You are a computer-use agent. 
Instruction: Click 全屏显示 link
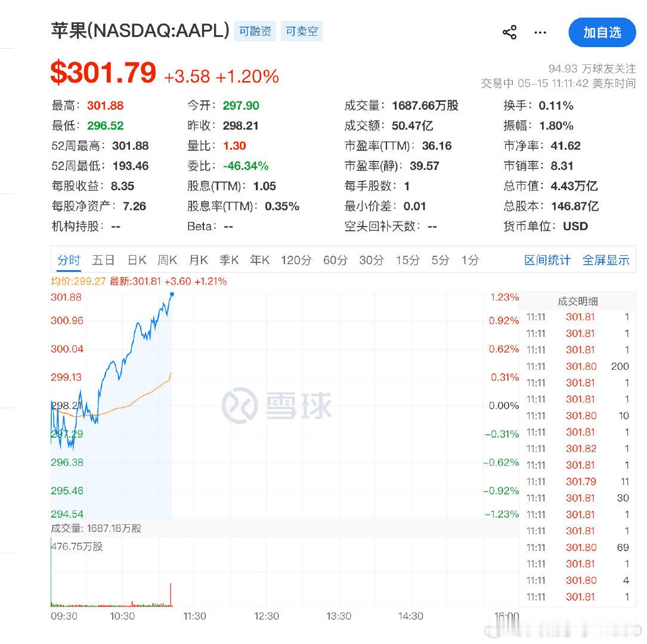pyautogui.click(x=606, y=260)
